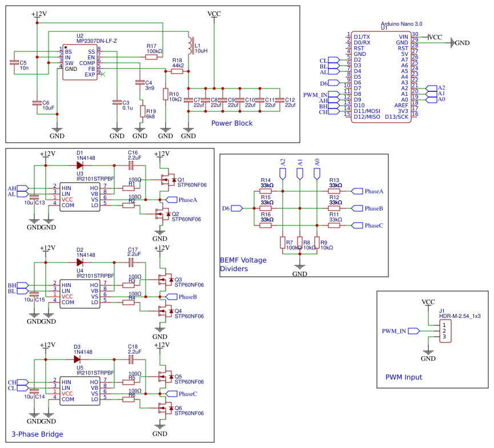The width and height of the screenshot is (494, 448).
Task: Select diode D3 1N4148 symbol
Action: 77,359
